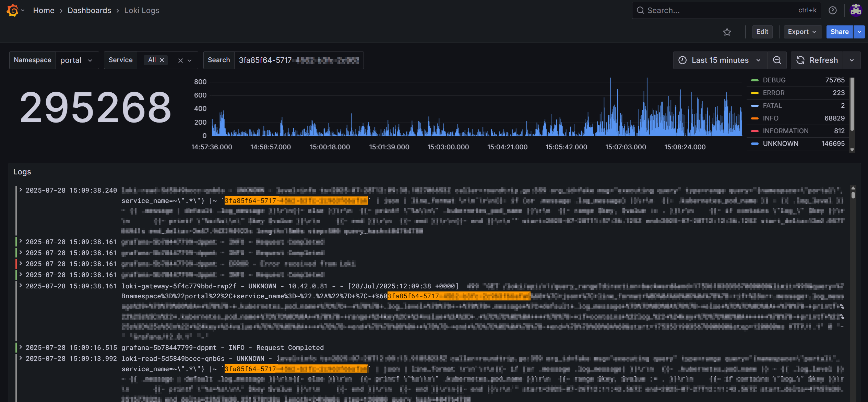Screen dimensions: 868x402
Task: Click the 295268 total log count stat
Action: (96, 107)
